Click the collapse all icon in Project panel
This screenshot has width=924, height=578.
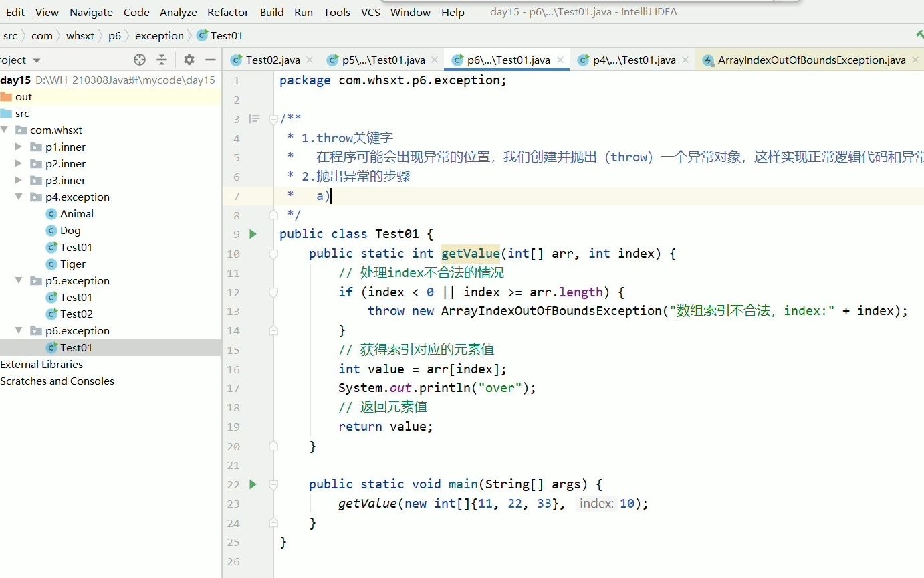[162, 60]
